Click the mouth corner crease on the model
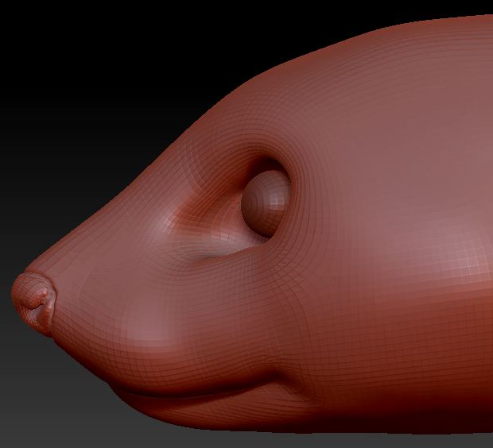Screen dimensions: 493x448 click(x=278, y=374)
